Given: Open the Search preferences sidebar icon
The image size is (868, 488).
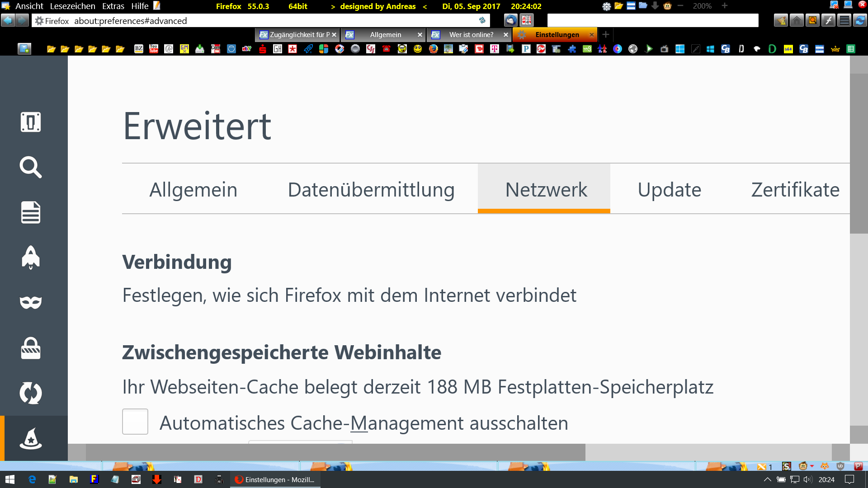Looking at the screenshot, I should [x=31, y=167].
